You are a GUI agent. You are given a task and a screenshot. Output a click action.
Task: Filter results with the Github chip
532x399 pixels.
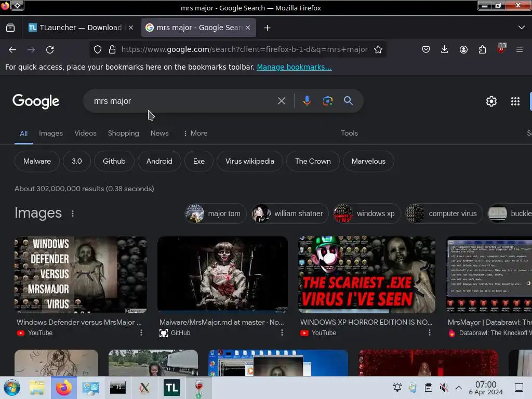coord(114,161)
